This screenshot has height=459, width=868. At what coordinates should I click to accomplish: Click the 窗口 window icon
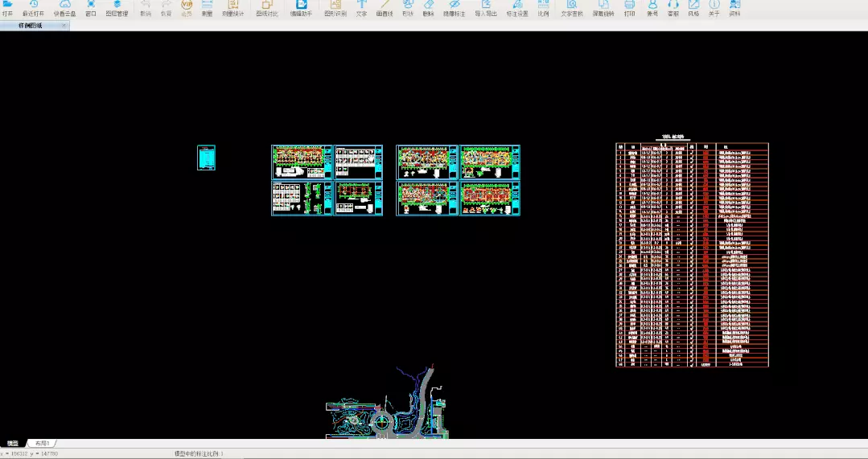tap(91, 8)
